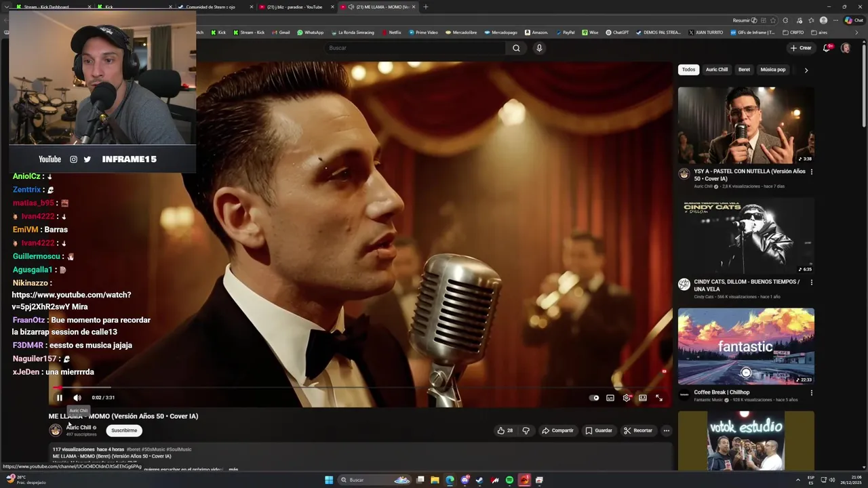This screenshot has height=488, width=868.
Task: Click the video progress bar
Action: [360, 388]
